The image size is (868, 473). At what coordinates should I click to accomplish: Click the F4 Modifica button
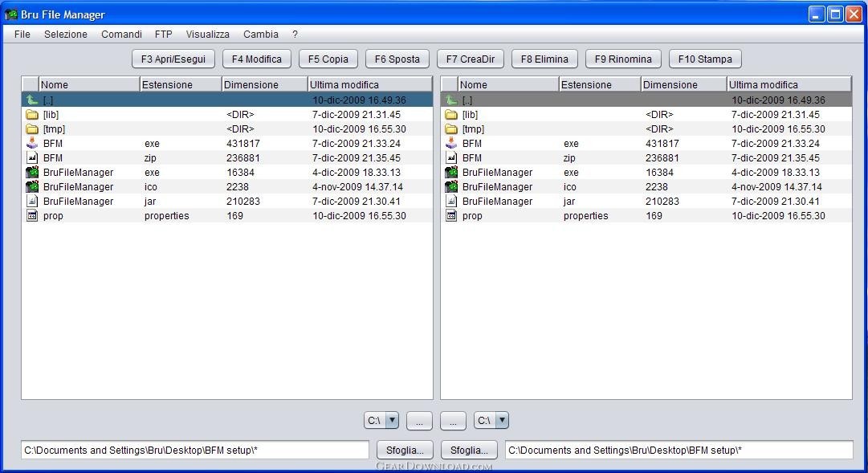point(257,59)
